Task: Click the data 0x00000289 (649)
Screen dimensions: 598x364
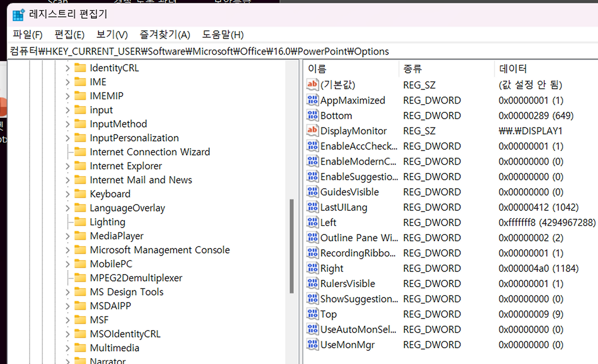Action: (536, 115)
